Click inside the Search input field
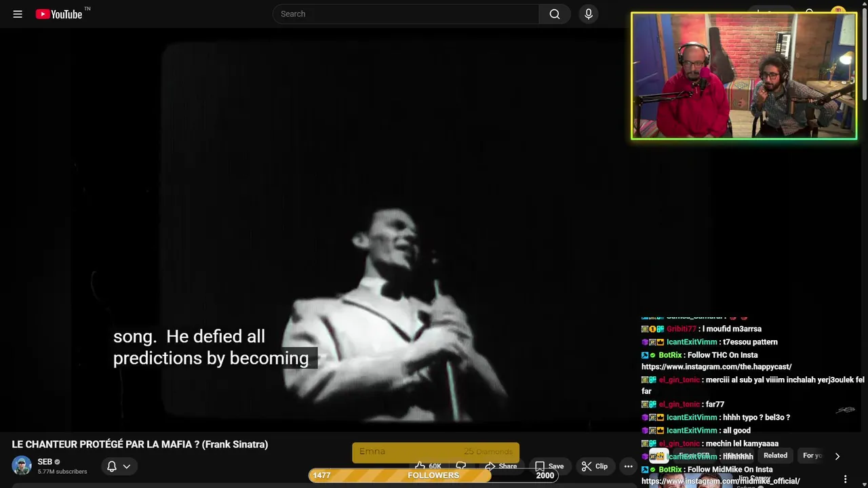Viewport: 868px width, 488px height. point(406,14)
